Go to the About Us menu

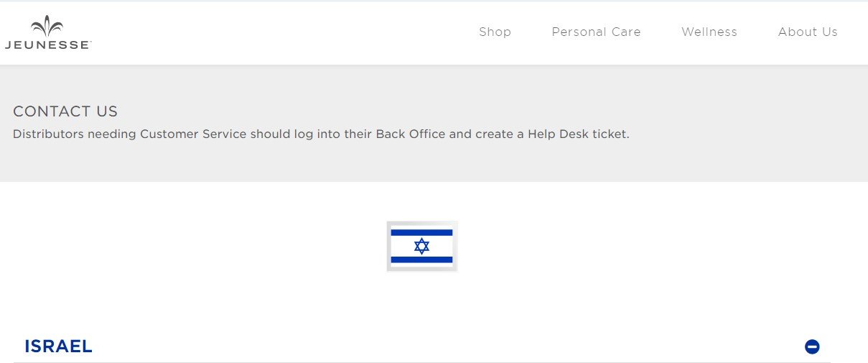808,32
